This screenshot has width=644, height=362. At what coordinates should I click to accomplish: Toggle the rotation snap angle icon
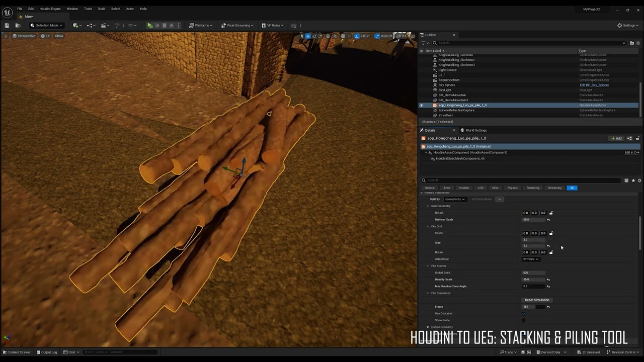(x=357, y=36)
